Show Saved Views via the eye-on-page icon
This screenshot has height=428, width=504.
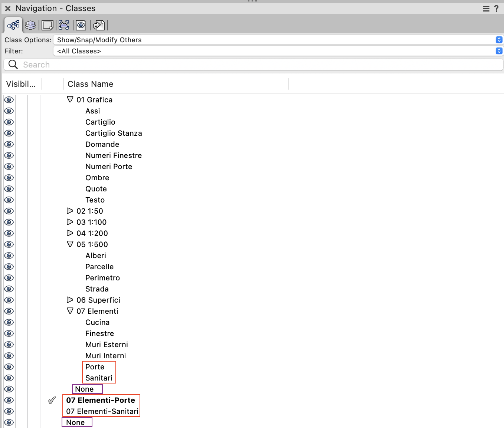click(81, 25)
